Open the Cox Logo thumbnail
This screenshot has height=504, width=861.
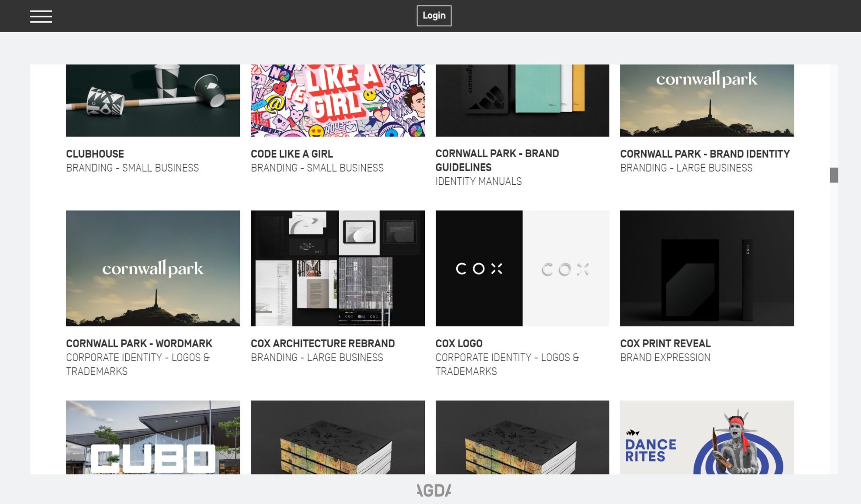(x=522, y=268)
